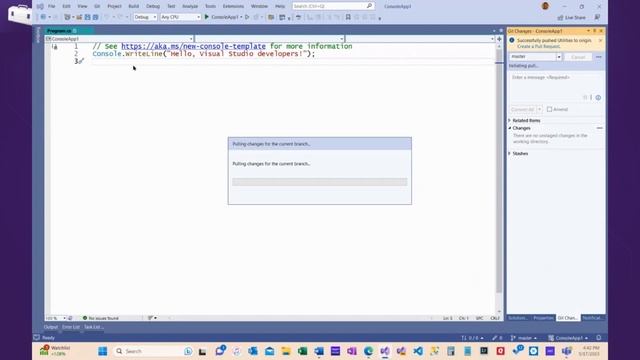640x360 pixels.
Task: Click the commit message input field
Action: (x=556, y=87)
